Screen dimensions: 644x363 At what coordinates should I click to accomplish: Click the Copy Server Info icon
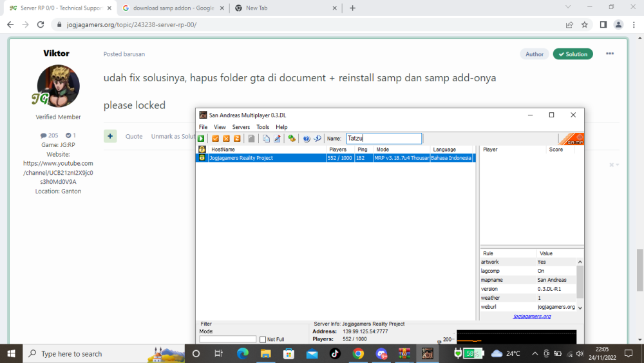(266, 139)
